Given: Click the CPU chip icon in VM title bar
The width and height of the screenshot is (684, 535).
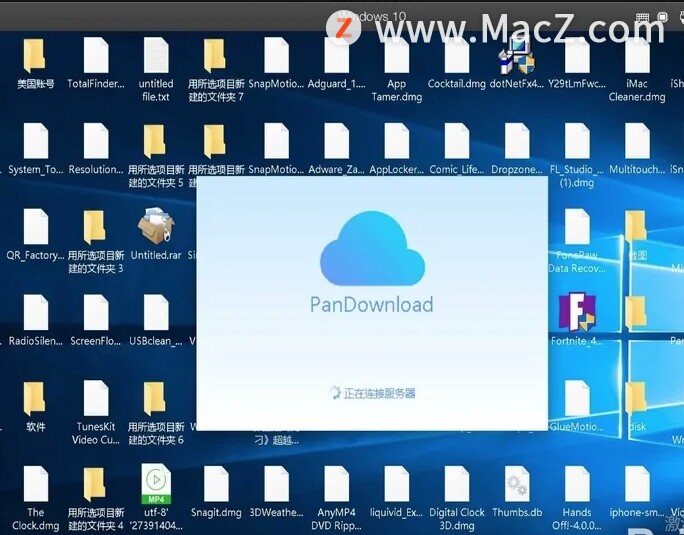Looking at the screenshot, I should (663, 17).
